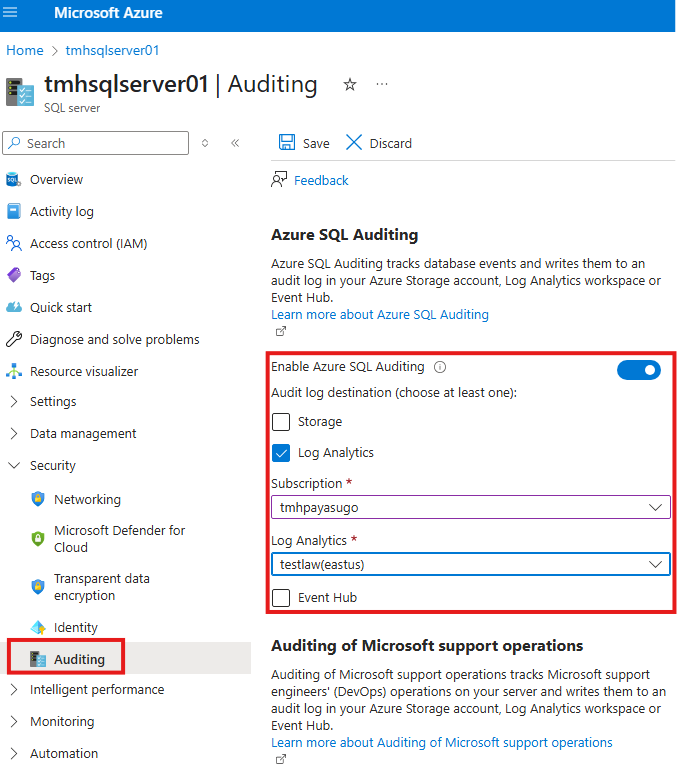The height and width of the screenshot is (774, 677).
Task: Click the Networking shield icon
Action: pos(38,499)
